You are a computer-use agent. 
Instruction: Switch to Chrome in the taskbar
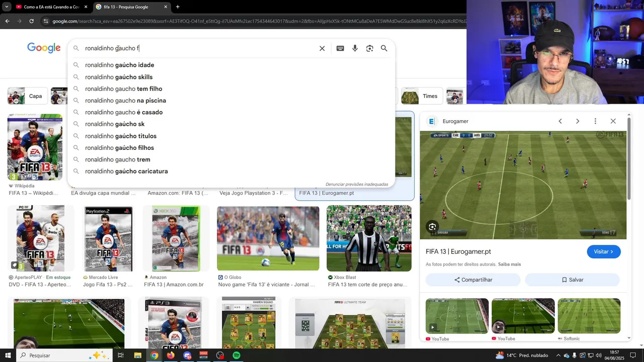(x=154, y=355)
